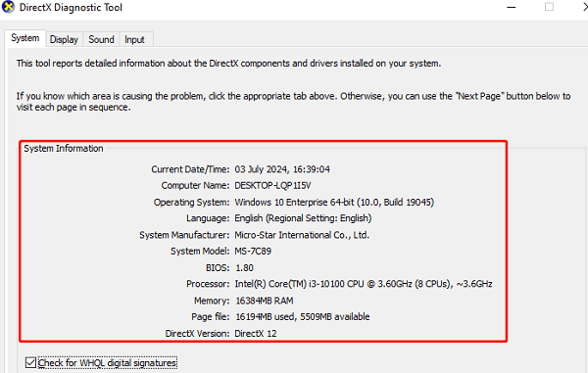Click the System Information group heading
Viewport: 588px width, 373px height.
coord(64,148)
